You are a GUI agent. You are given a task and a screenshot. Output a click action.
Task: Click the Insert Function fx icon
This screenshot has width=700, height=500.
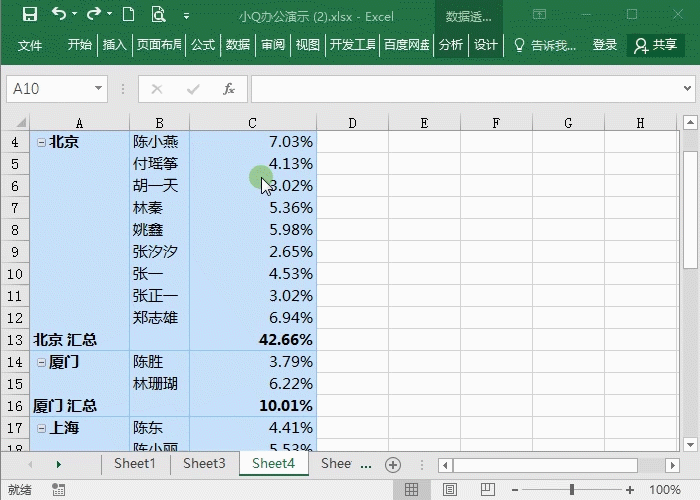click(229, 89)
